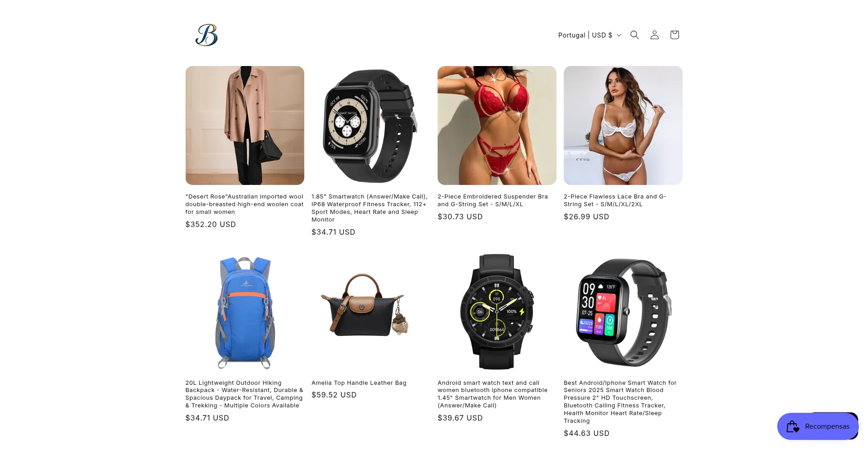Open the Recompensas rewards button

pos(817,426)
